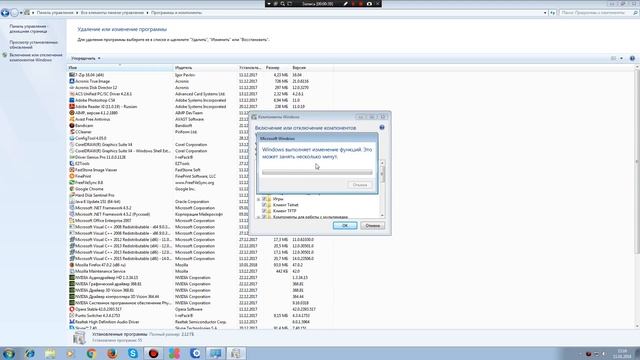Select the Acronis Disk Director 12 row

coord(200,88)
